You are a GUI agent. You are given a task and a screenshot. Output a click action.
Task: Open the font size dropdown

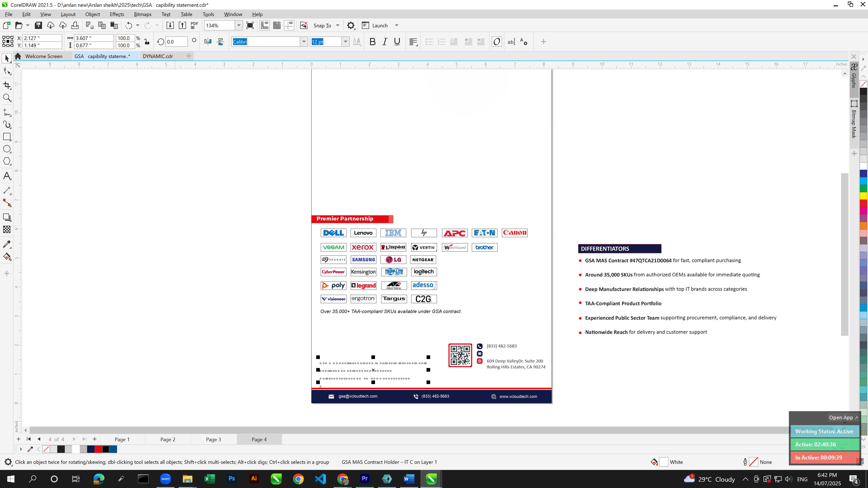[x=345, y=42]
